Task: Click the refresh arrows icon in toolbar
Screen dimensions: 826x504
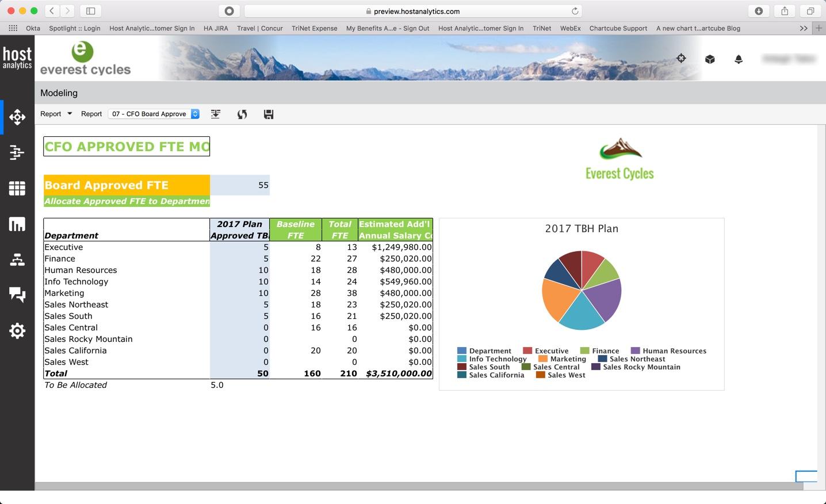Action: (242, 114)
